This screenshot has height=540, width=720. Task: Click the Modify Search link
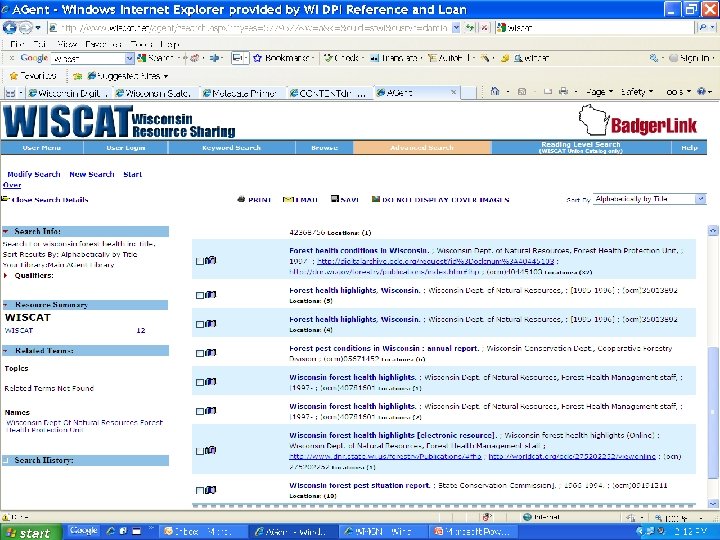click(34, 174)
